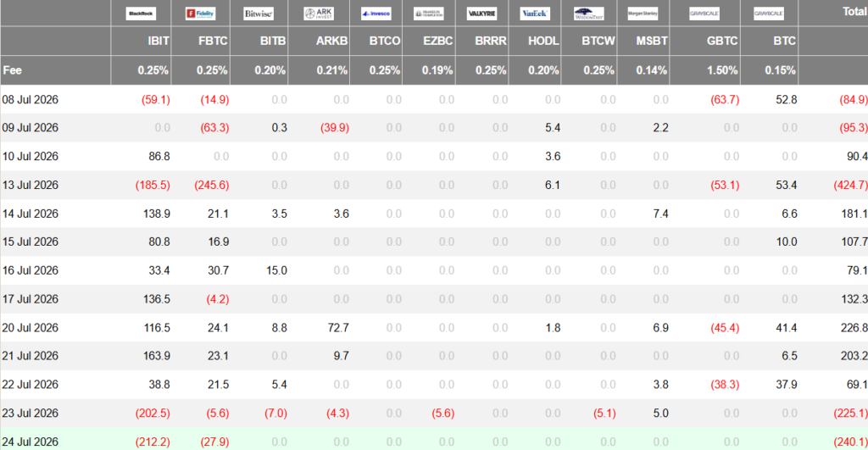Select the 21 Jul 2026 row date
Image resolution: width=868 pixels, height=450 pixels.
30,356
